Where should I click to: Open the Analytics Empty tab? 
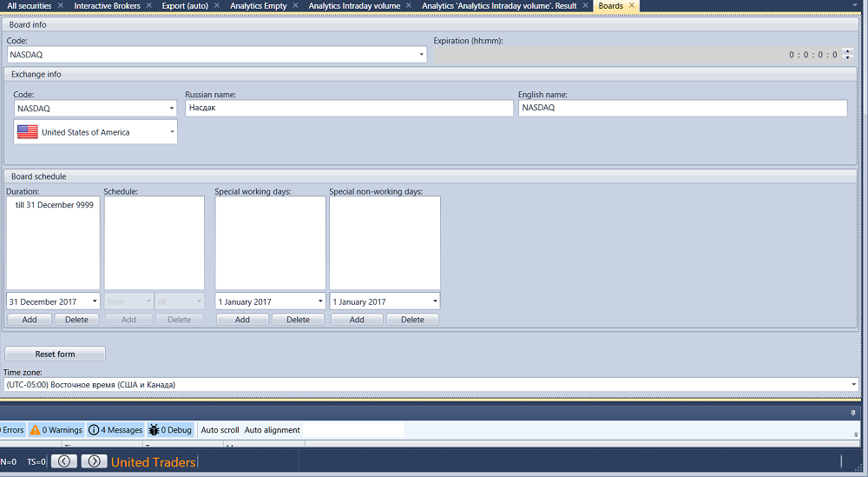tap(259, 5)
